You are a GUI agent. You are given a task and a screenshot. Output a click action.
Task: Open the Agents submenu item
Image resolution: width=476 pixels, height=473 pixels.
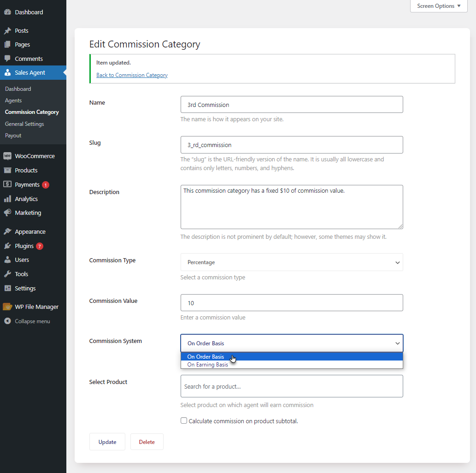click(x=13, y=101)
